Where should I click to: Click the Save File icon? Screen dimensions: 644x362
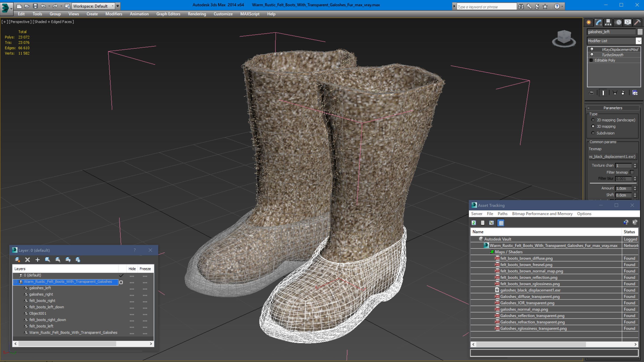point(35,6)
